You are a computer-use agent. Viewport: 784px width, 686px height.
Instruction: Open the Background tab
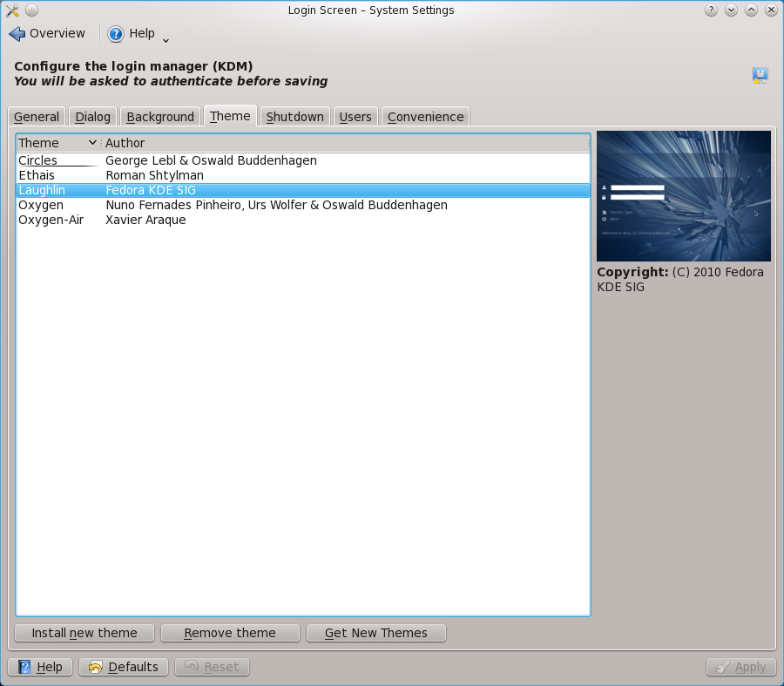160,117
